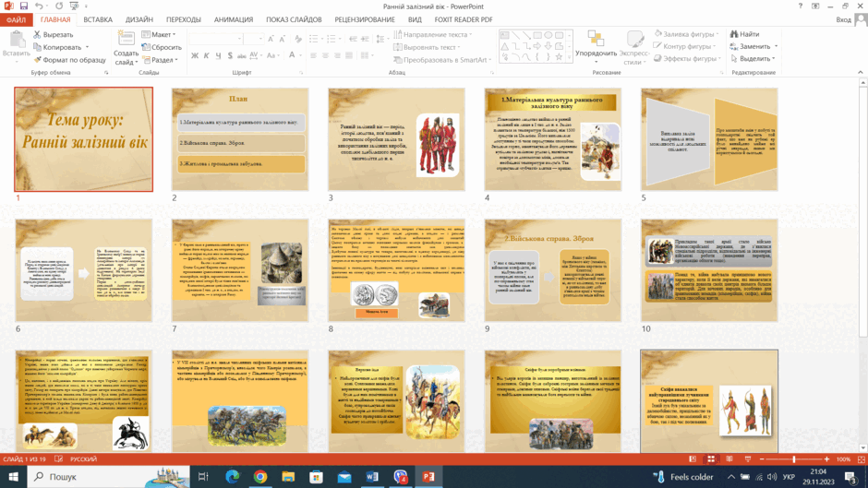
Task: Open Google Chrome from taskbar
Action: (x=260, y=476)
